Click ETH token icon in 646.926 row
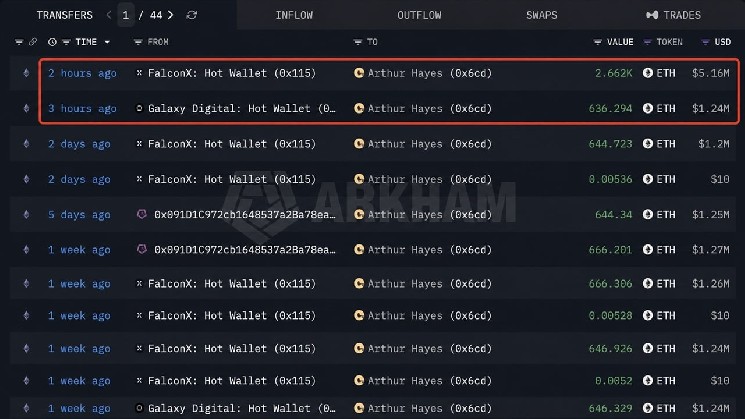The height and width of the screenshot is (419, 745). pyautogui.click(x=648, y=348)
